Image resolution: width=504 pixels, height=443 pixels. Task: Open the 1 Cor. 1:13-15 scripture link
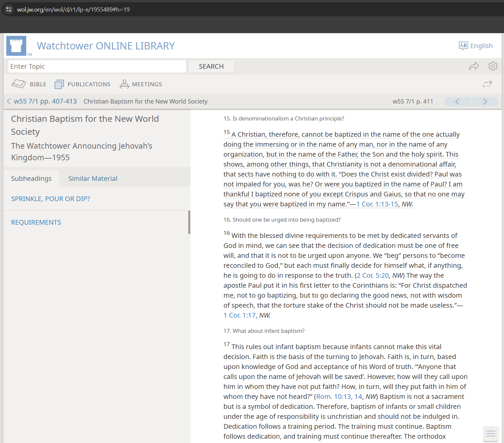tap(377, 204)
